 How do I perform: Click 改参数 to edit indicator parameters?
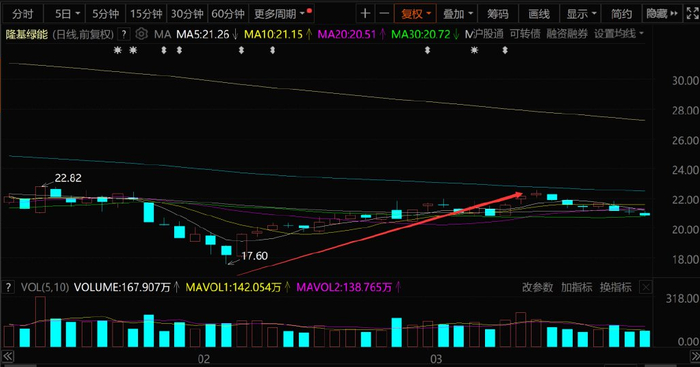pos(538,287)
